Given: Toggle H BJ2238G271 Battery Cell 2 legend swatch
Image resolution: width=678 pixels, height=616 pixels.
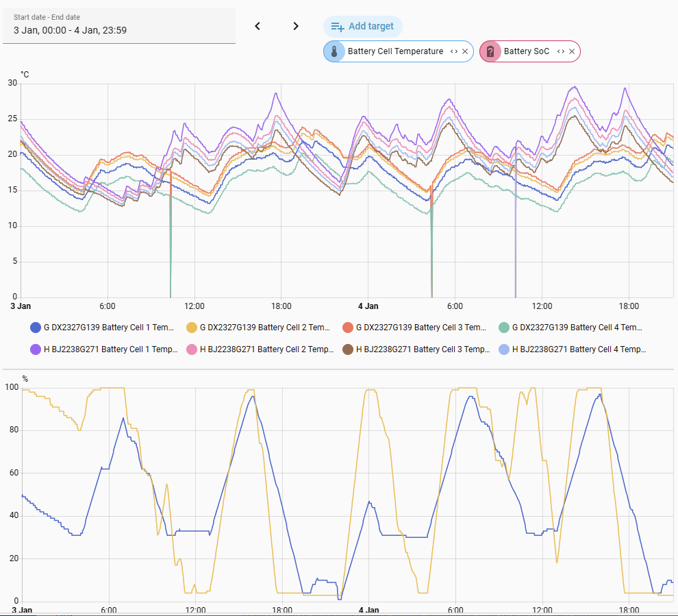Looking at the screenshot, I should pos(192,349).
